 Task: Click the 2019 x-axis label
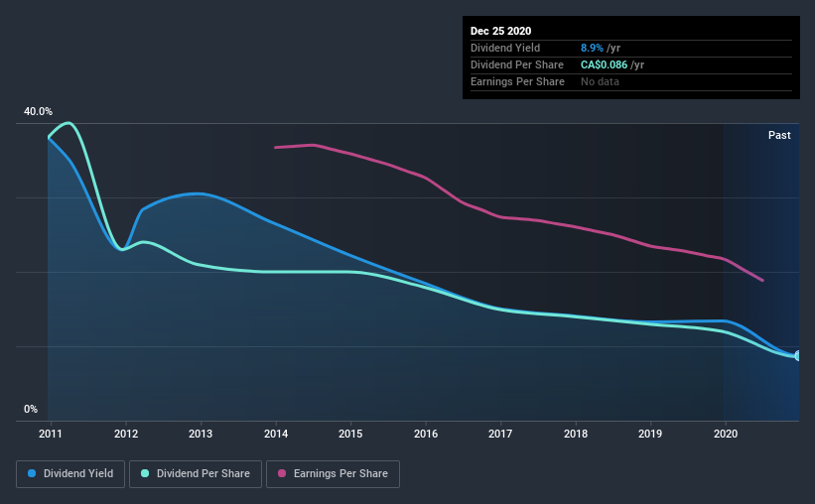click(650, 434)
